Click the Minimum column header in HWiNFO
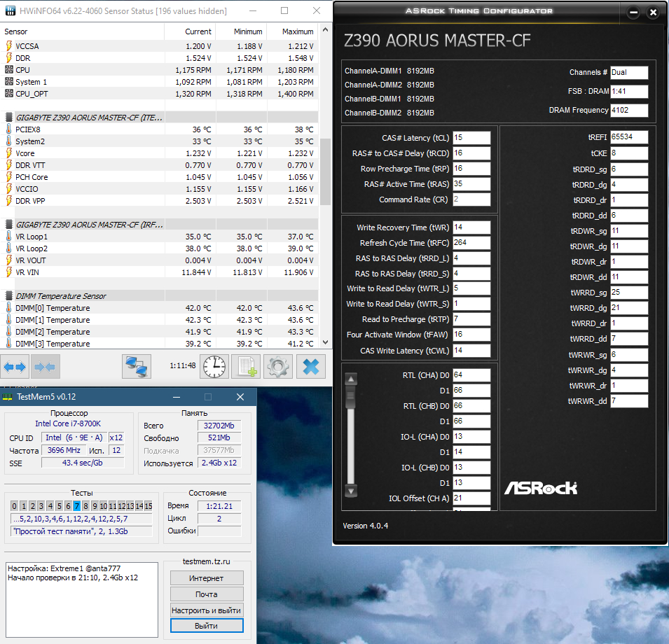 (x=242, y=31)
